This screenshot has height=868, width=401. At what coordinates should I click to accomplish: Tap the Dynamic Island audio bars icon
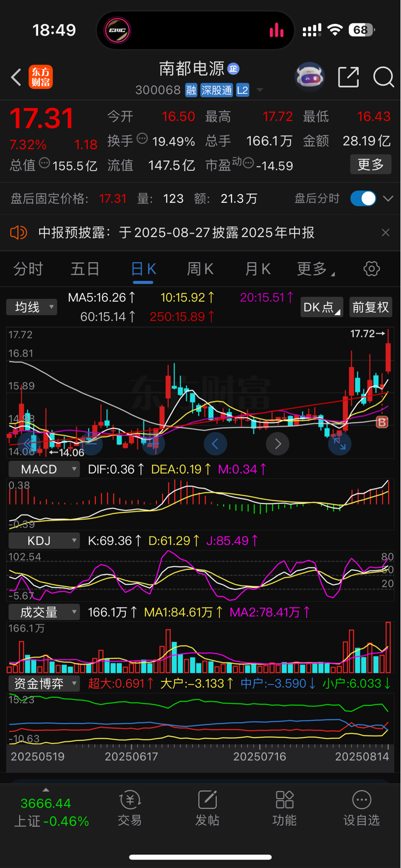click(276, 30)
